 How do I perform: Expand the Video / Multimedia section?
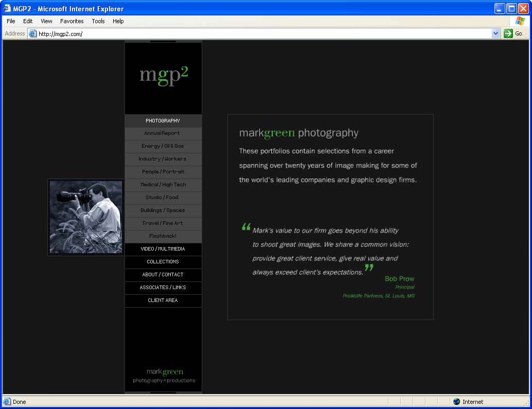(x=163, y=249)
